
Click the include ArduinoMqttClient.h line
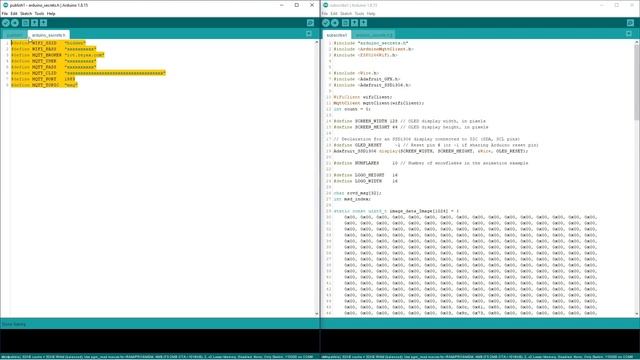click(373, 49)
